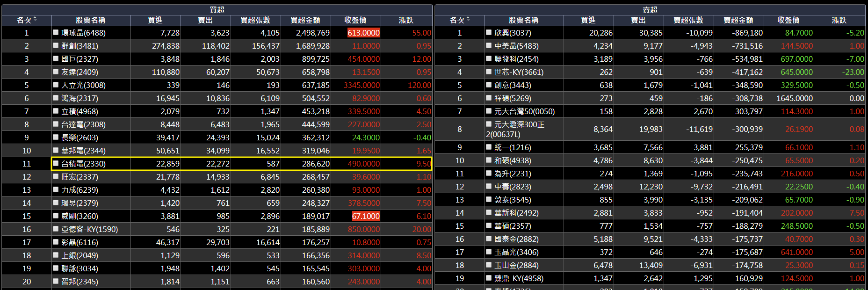
Task: Tick the 華邦電(2344) checkbox
Action: (x=56, y=150)
